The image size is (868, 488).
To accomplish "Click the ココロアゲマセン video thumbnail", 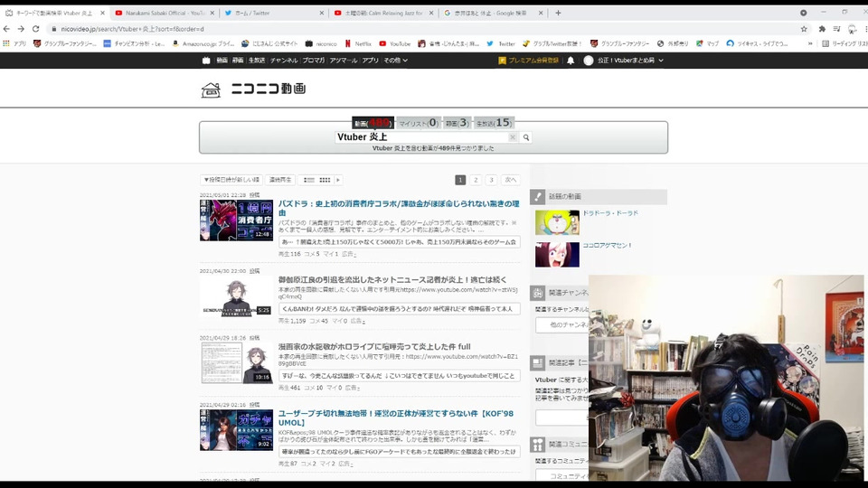I will [x=557, y=255].
